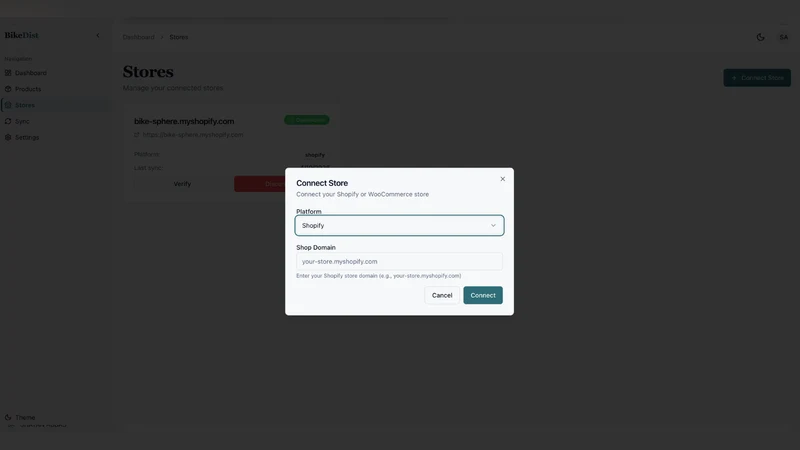Click the Dashboard grid icon in sidebar
Viewport: 800px width, 450px height.
8,73
